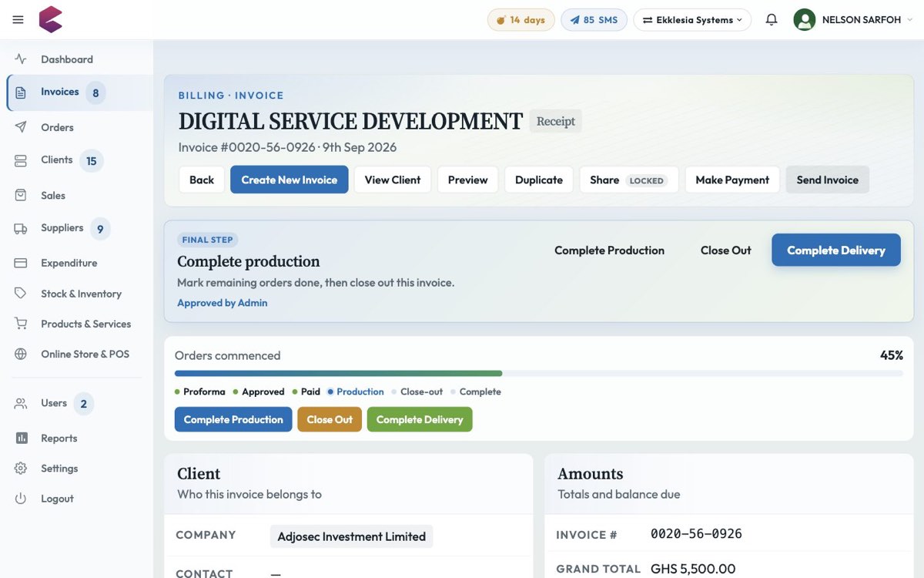Click the Sales bag icon

pyautogui.click(x=21, y=196)
